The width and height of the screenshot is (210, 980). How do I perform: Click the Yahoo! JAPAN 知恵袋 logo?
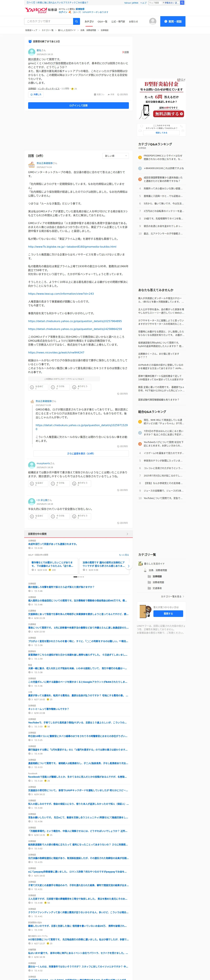(x=41, y=10)
